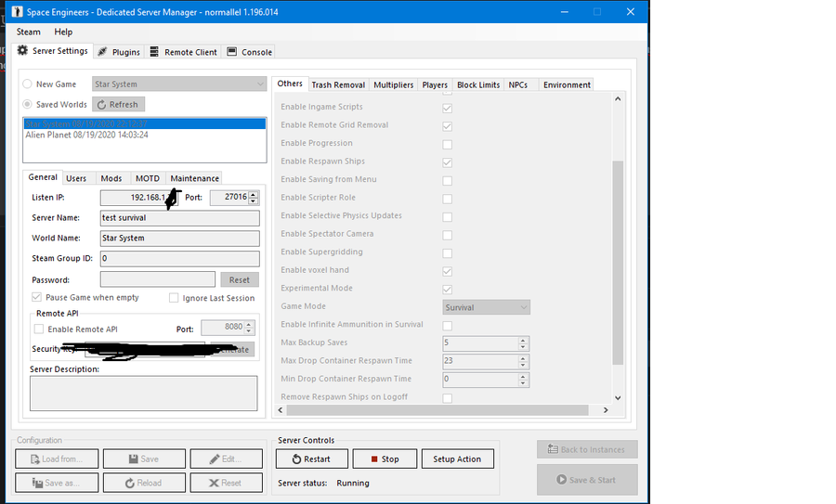Click the Restart server button icon
The image size is (836, 504).
(x=296, y=459)
